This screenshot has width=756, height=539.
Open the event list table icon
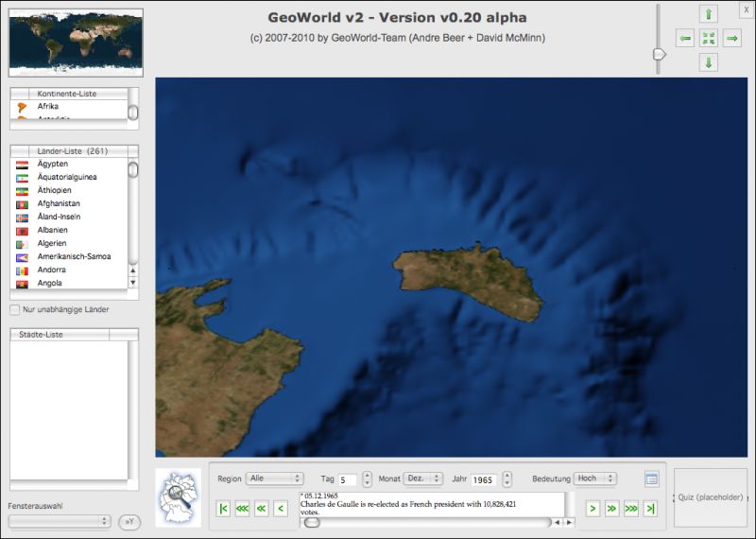(651, 479)
